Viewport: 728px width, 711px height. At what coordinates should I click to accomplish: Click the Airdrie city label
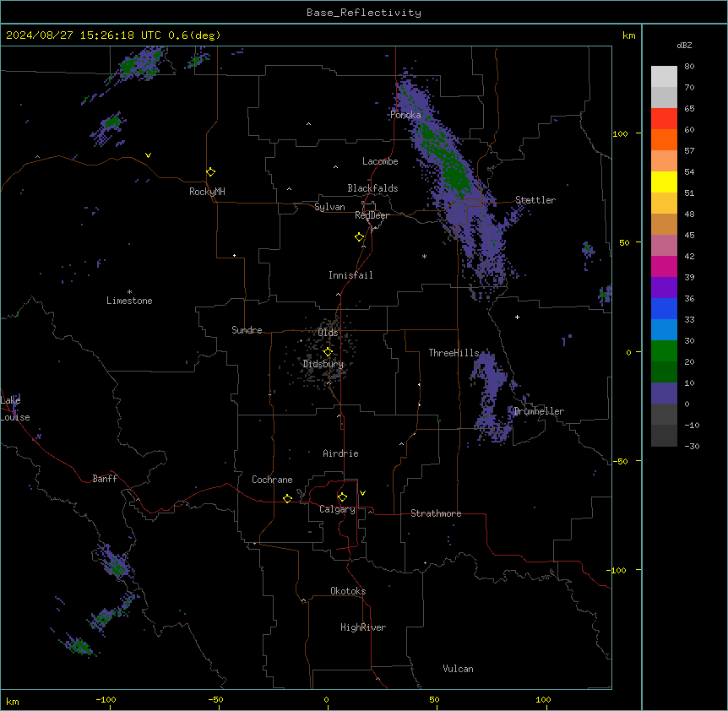click(x=340, y=453)
